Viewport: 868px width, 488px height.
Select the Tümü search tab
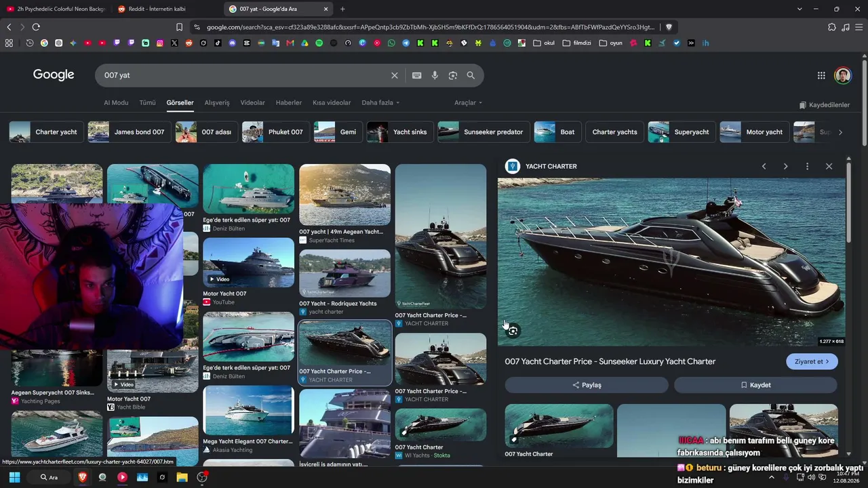coord(147,102)
